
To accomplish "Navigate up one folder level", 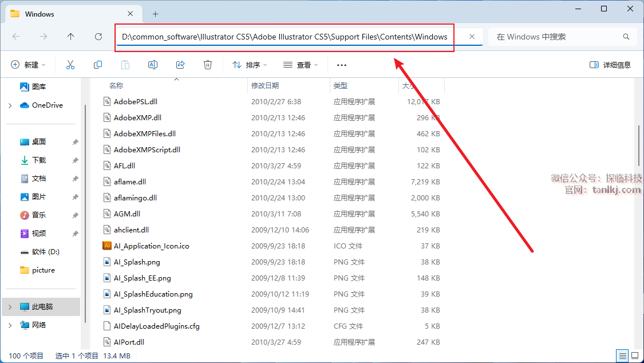I will click(70, 37).
